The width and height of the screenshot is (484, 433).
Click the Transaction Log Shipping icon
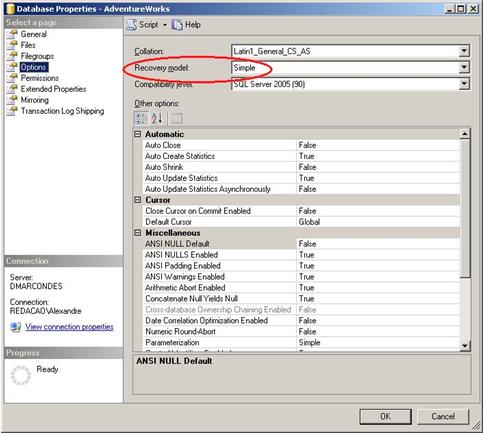tap(12, 111)
